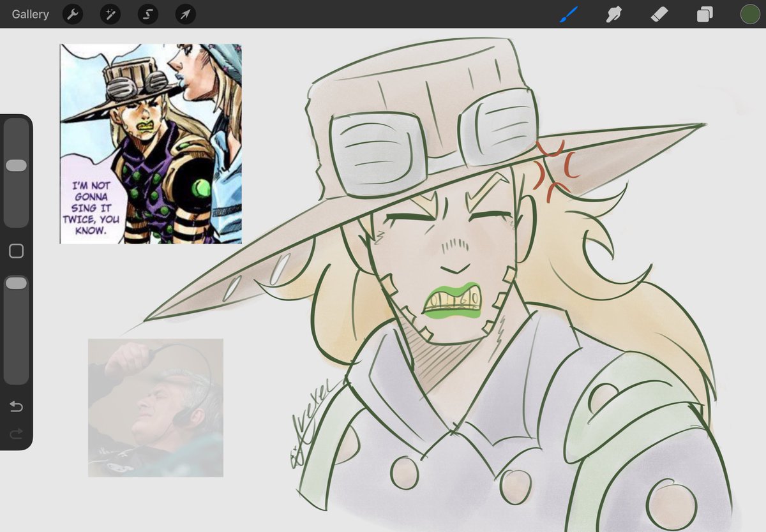
Task: Adjust the brush size slider
Action: pyautogui.click(x=16, y=172)
